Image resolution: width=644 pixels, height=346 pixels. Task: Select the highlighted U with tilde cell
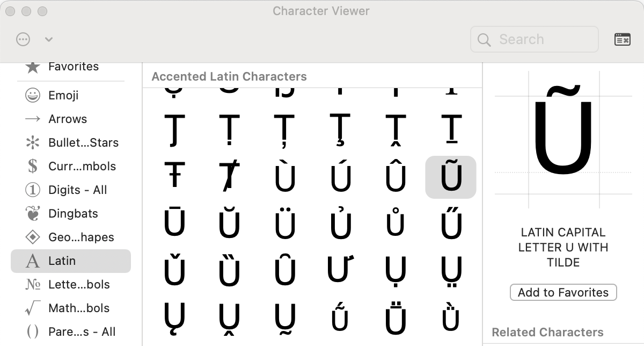click(x=451, y=177)
